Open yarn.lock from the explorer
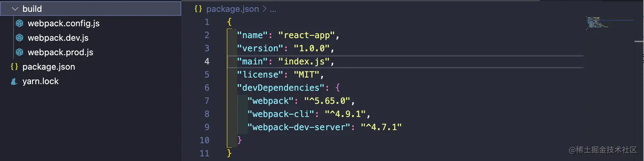The height and width of the screenshot is (161, 644). (x=40, y=81)
